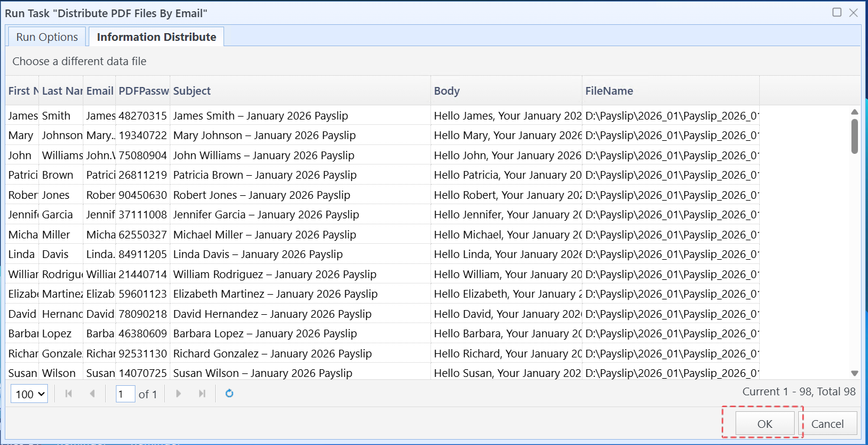This screenshot has width=868, height=445.
Task: Click the refresh icon in pagination bar
Action: coord(229,394)
